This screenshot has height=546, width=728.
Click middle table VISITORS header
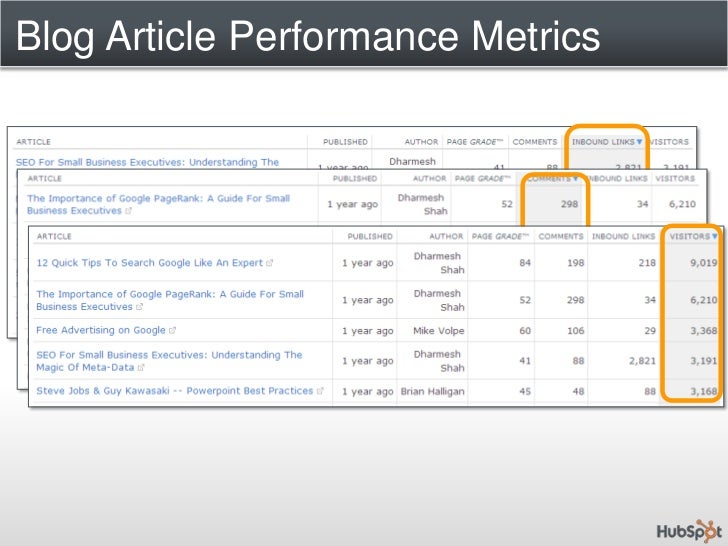pos(675,179)
